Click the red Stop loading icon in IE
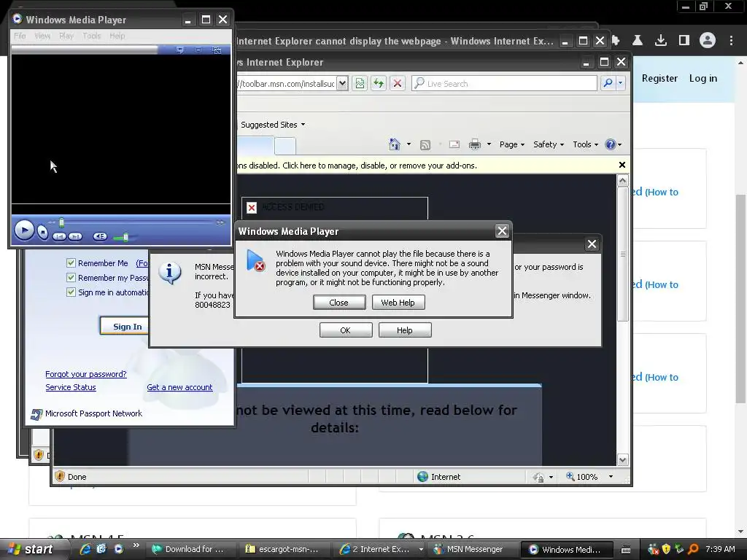 (398, 84)
